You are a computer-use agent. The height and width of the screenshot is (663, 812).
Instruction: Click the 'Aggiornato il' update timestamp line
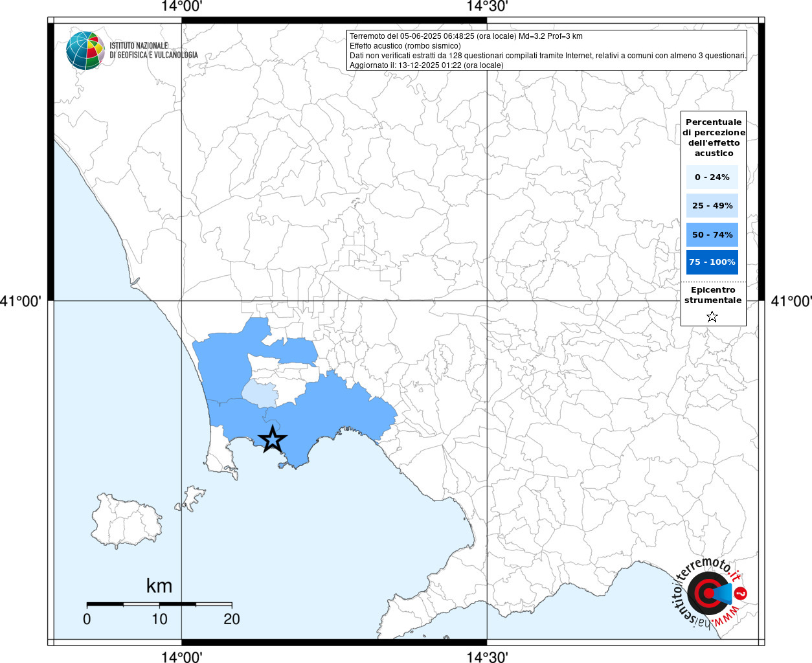coord(426,65)
